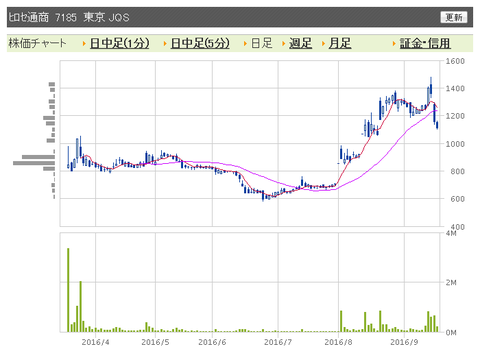Click the 2016/6 date axis label

click(x=212, y=342)
